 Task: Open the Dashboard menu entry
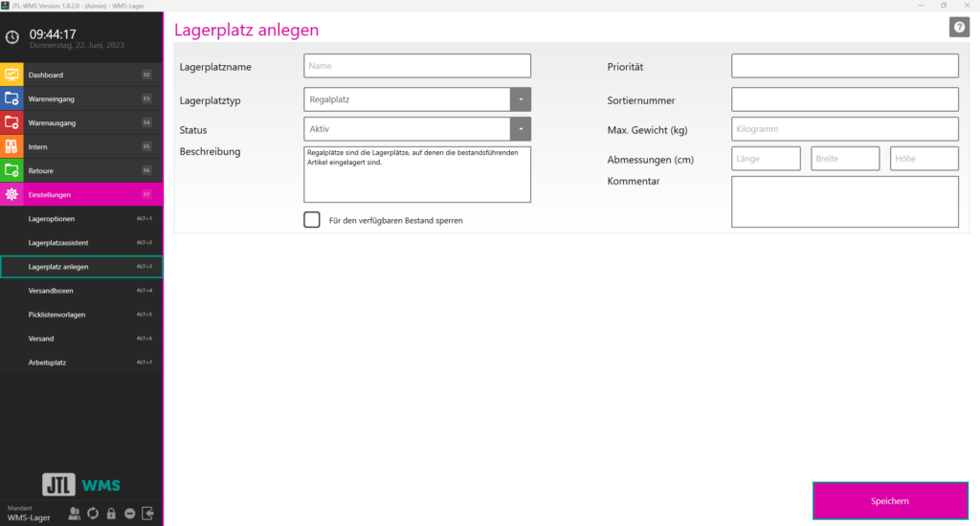coord(81,75)
